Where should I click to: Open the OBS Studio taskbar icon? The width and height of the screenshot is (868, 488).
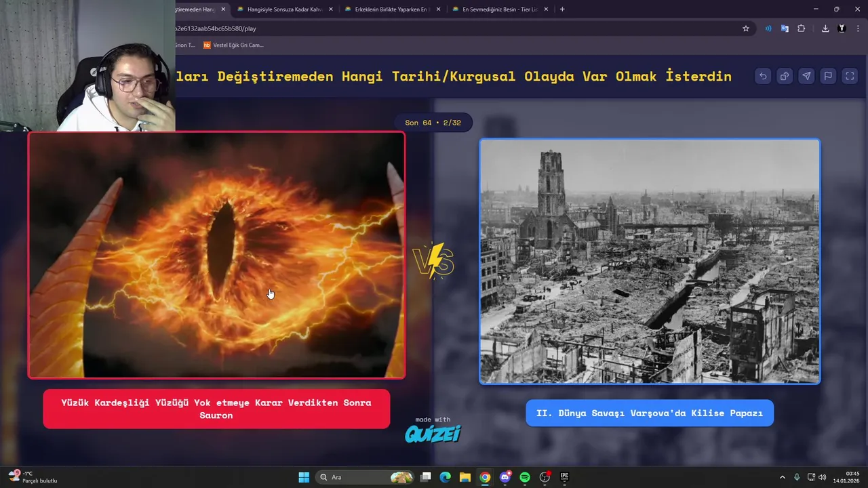click(545, 477)
